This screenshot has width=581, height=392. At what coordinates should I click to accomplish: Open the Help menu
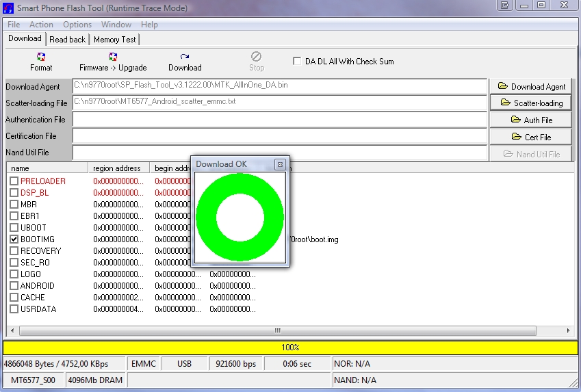click(149, 25)
